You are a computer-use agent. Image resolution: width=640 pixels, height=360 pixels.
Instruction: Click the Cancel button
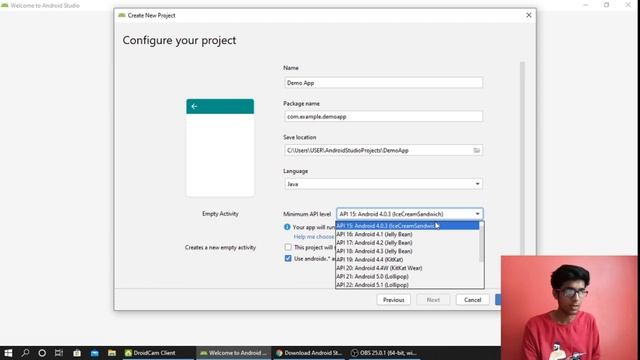(x=472, y=300)
